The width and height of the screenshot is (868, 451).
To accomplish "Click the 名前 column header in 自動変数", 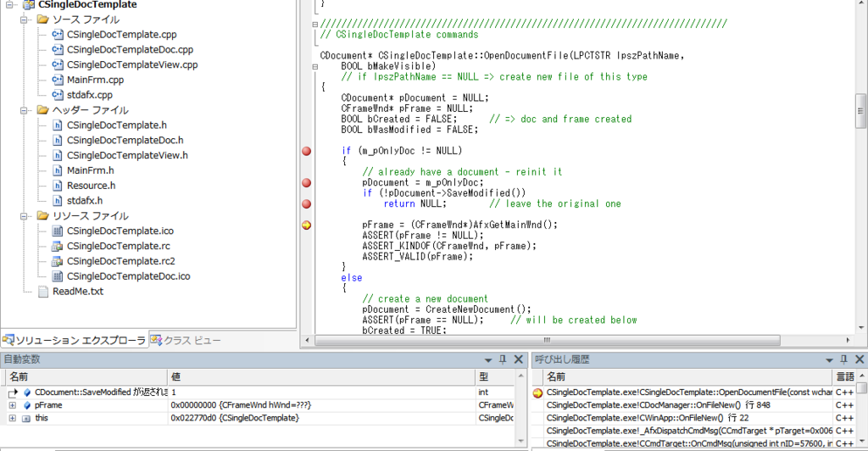I will click(86, 377).
